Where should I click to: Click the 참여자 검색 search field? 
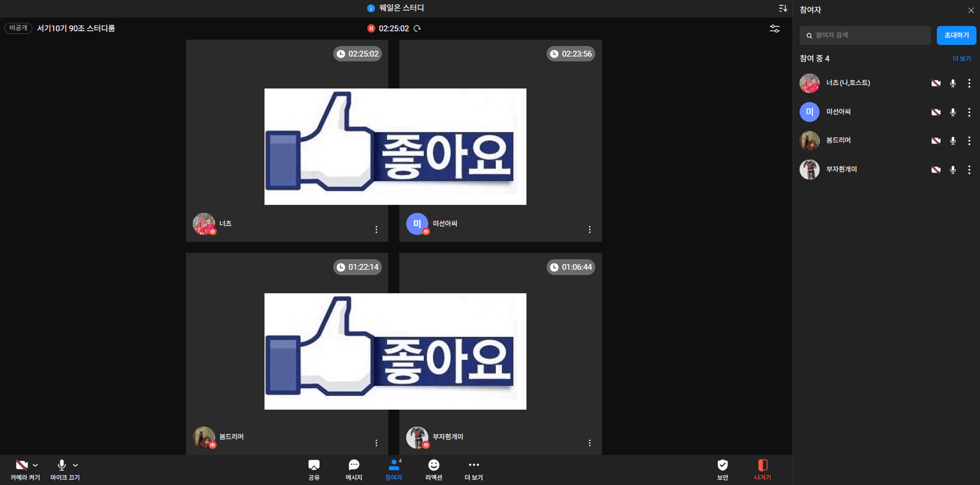pyautogui.click(x=865, y=35)
